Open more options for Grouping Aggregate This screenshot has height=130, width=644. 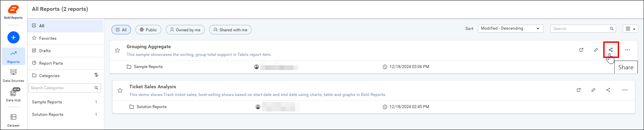pyautogui.click(x=627, y=50)
